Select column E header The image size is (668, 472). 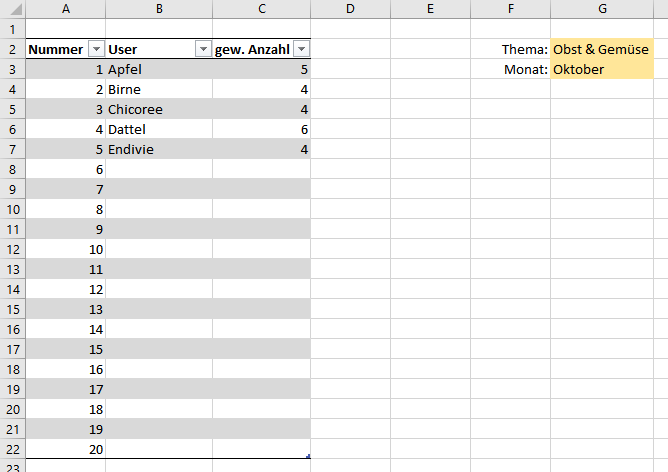(x=429, y=9)
